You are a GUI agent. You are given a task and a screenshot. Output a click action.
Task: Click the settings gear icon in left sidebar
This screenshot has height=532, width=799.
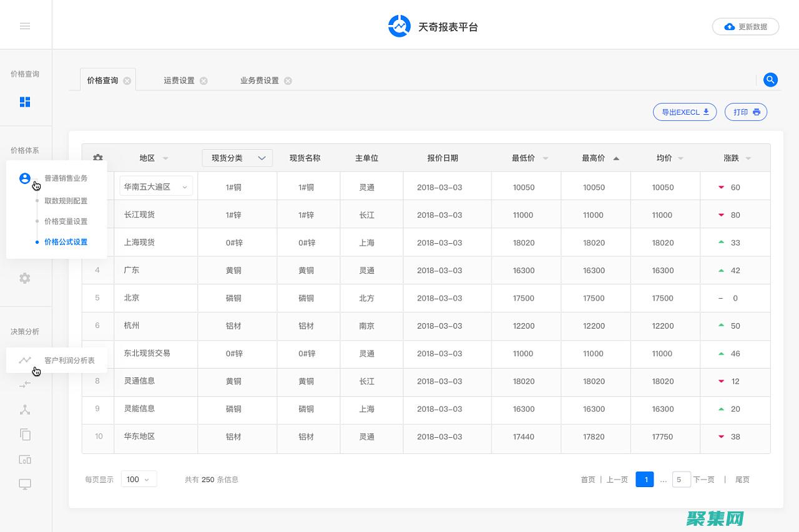[25, 278]
